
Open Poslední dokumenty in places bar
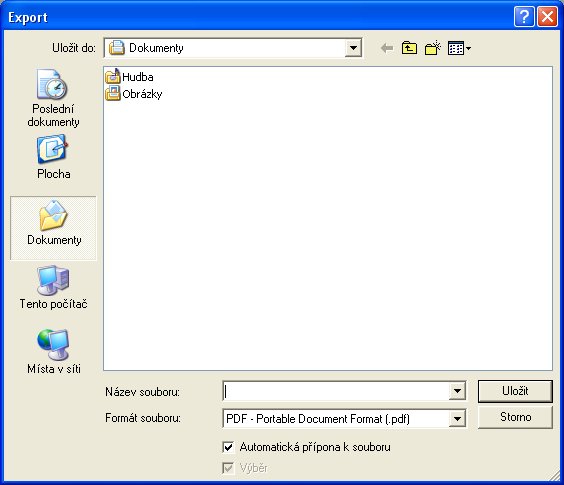53,98
